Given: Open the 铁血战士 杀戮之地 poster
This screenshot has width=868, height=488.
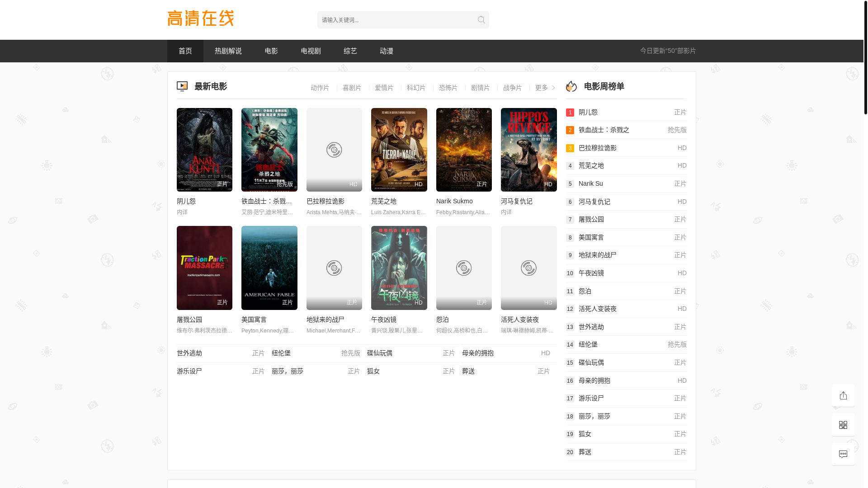Looking at the screenshot, I should pos(269,150).
